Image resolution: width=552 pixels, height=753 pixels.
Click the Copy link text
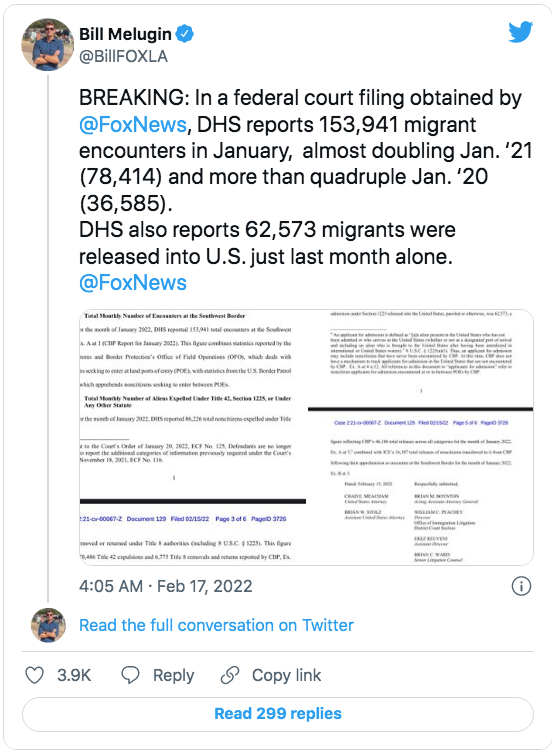286,675
